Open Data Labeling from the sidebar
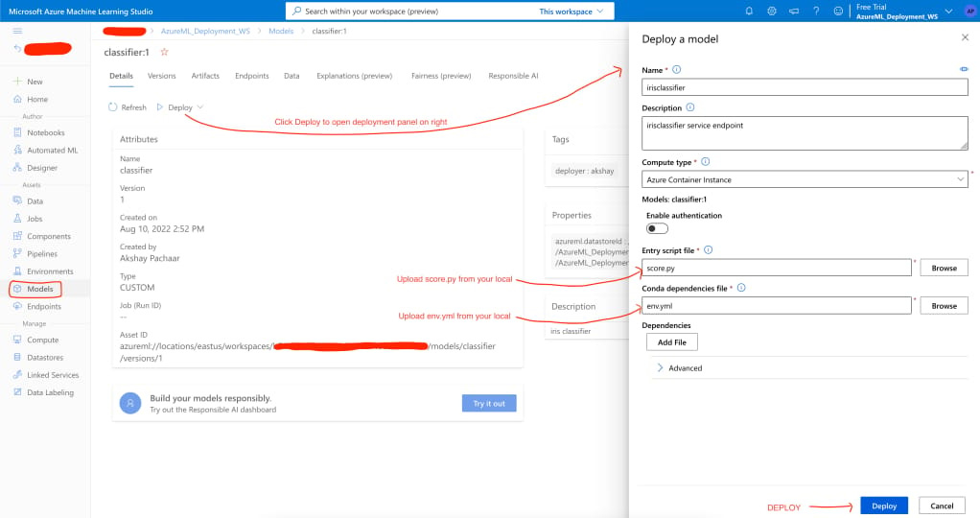This screenshot has height=518, width=980. tap(50, 392)
